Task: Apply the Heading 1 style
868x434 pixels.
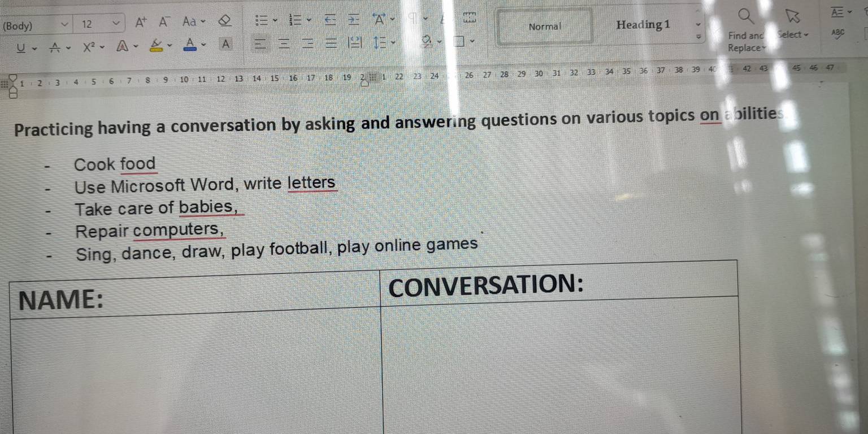Action: click(x=643, y=25)
